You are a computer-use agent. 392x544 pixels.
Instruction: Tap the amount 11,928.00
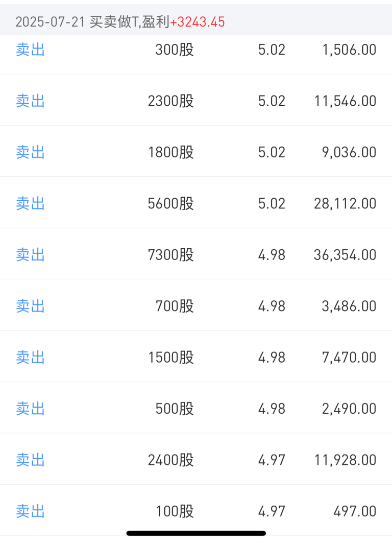[345, 460]
